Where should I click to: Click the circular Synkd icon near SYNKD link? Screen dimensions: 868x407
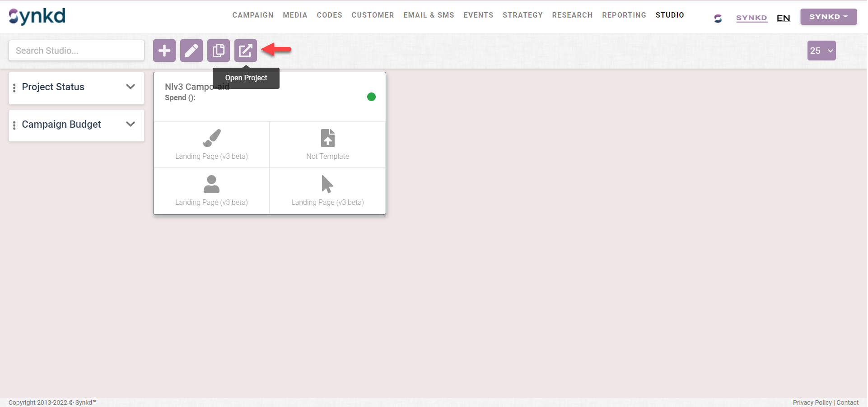point(718,18)
